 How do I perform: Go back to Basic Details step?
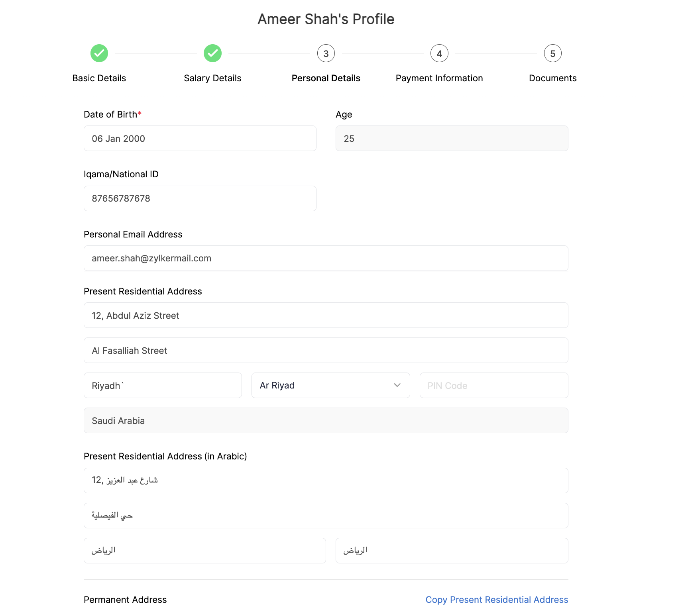coord(99,78)
